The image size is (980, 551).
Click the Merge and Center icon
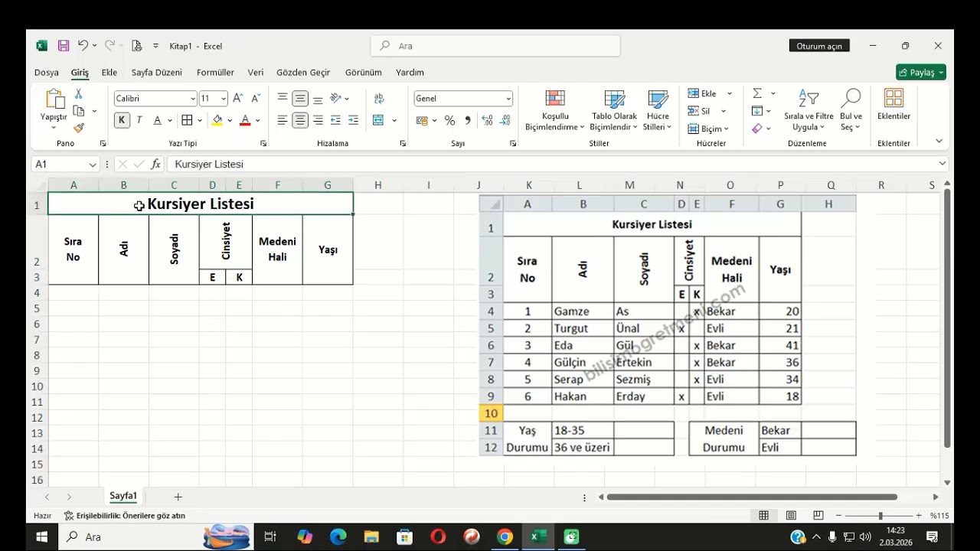pos(378,120)
